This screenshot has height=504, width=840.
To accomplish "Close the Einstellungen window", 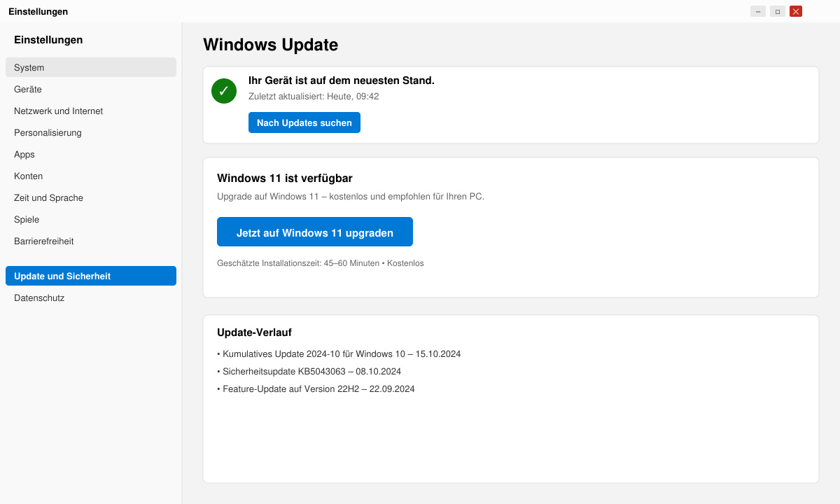I will 796,11.
